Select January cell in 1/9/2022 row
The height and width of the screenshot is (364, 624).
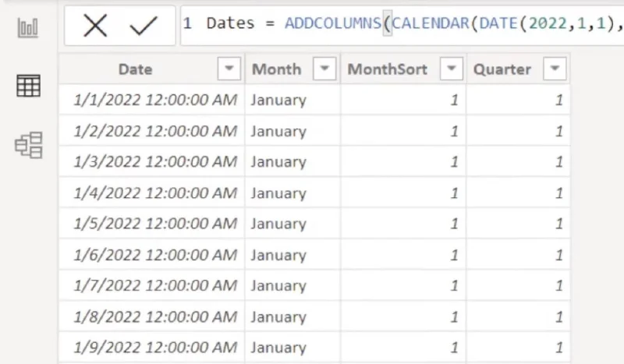click(x=292, y=348)
